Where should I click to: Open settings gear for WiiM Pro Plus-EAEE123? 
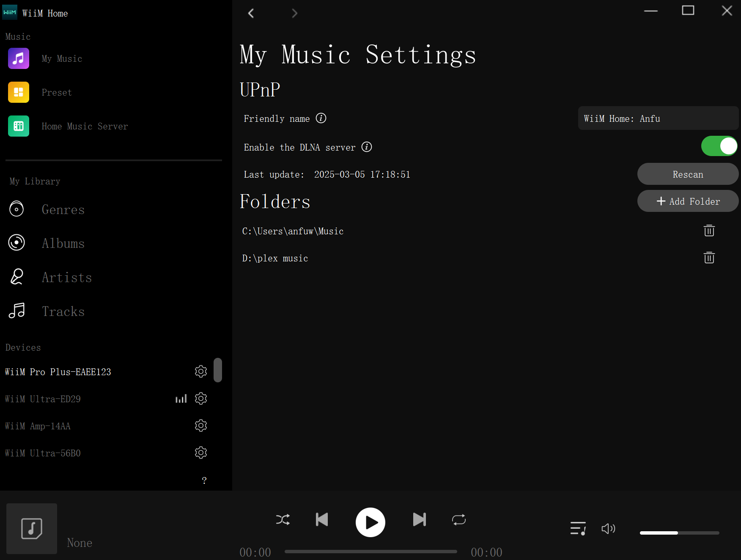pyautogui.click(x=201, y=371)
